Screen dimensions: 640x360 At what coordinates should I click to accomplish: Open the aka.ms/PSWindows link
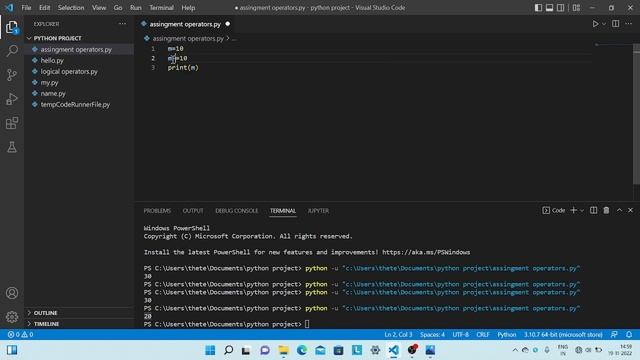click(426, 252)
